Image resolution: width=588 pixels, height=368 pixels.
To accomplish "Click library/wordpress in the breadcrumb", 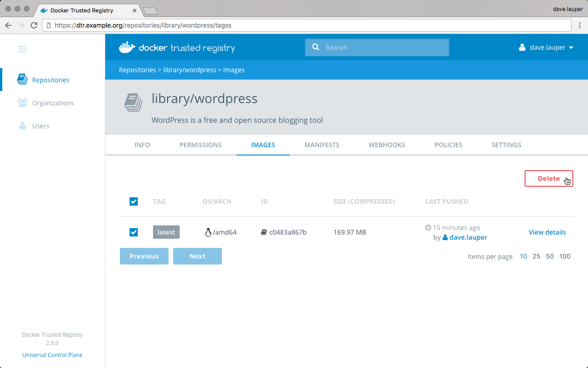I will tap(189, 70).
